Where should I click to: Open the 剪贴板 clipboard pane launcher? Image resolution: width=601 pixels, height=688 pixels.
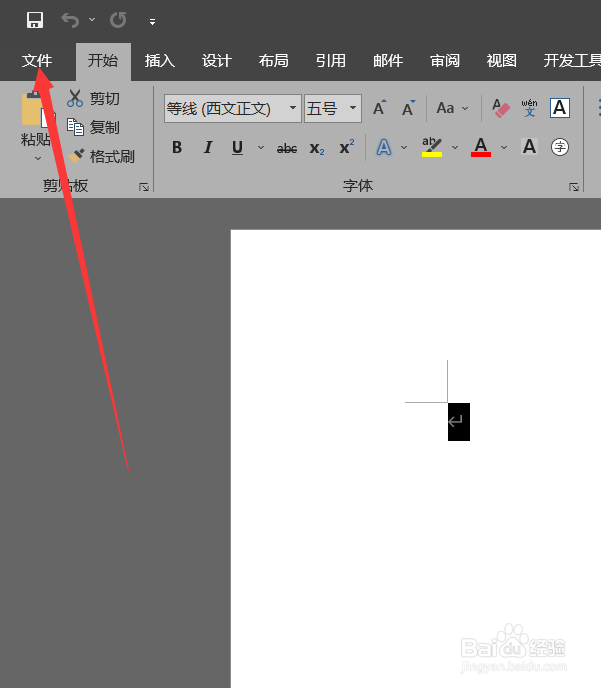click(x=144, y=187)
